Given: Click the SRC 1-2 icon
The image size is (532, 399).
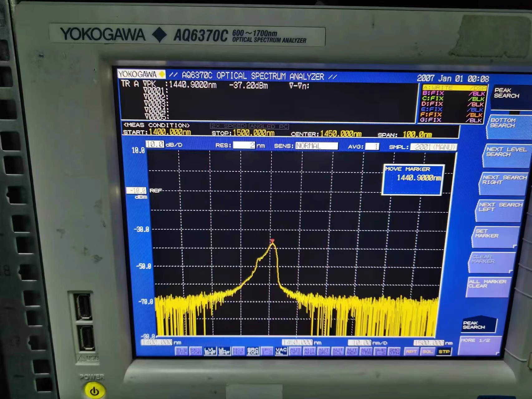Looking at the screenshot, I should pyautogui.click(x=267, y=351).
